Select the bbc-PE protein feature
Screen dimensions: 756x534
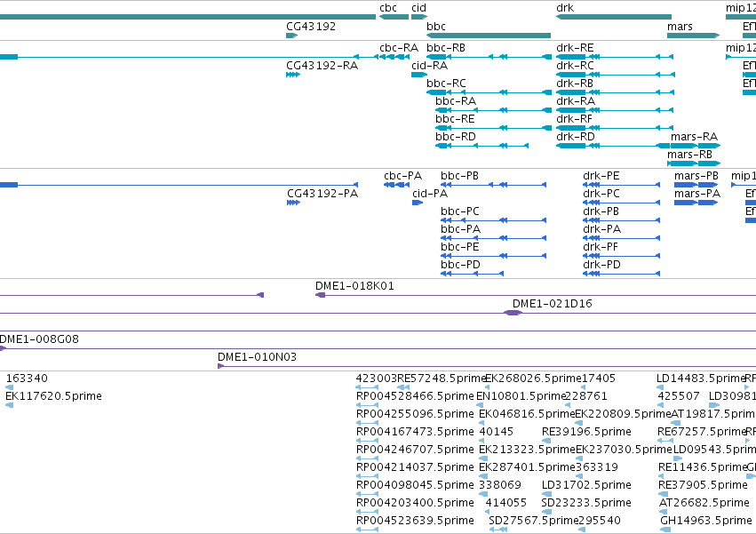pos(493,256)
